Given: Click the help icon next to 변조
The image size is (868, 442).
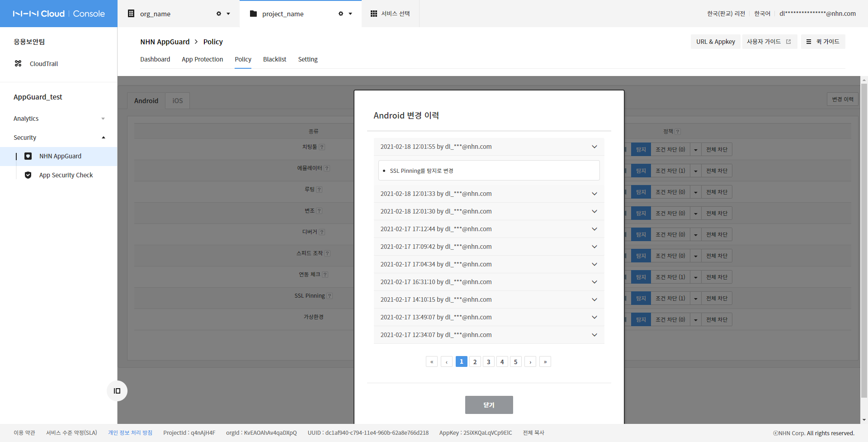Looking at the screenshot, I should [319, 211].
